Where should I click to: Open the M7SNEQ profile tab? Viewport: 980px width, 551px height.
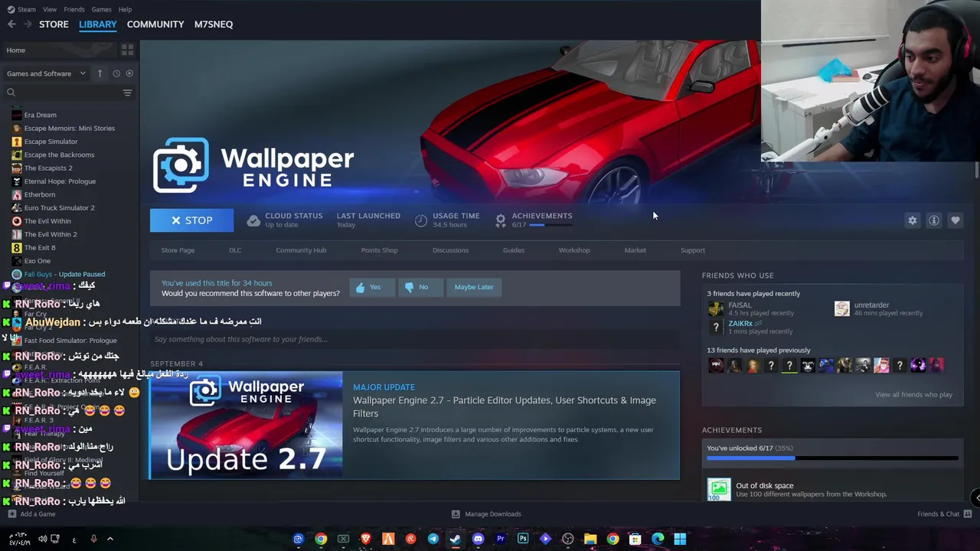tap(214, 24)
